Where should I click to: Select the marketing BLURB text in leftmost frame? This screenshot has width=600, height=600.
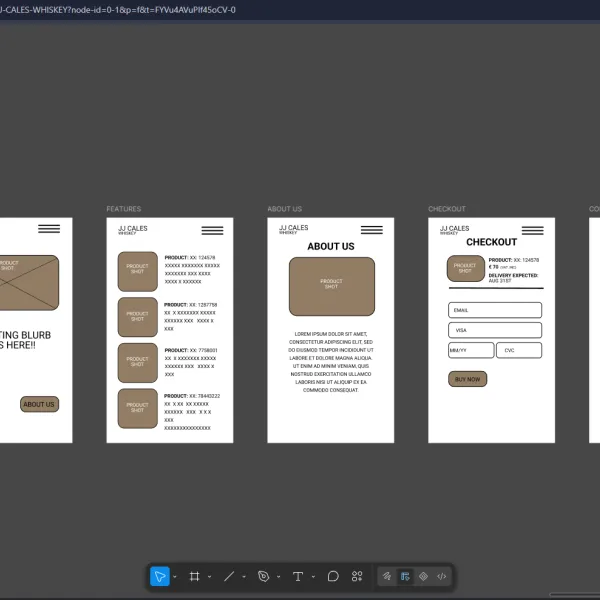[x=25, y=340]
